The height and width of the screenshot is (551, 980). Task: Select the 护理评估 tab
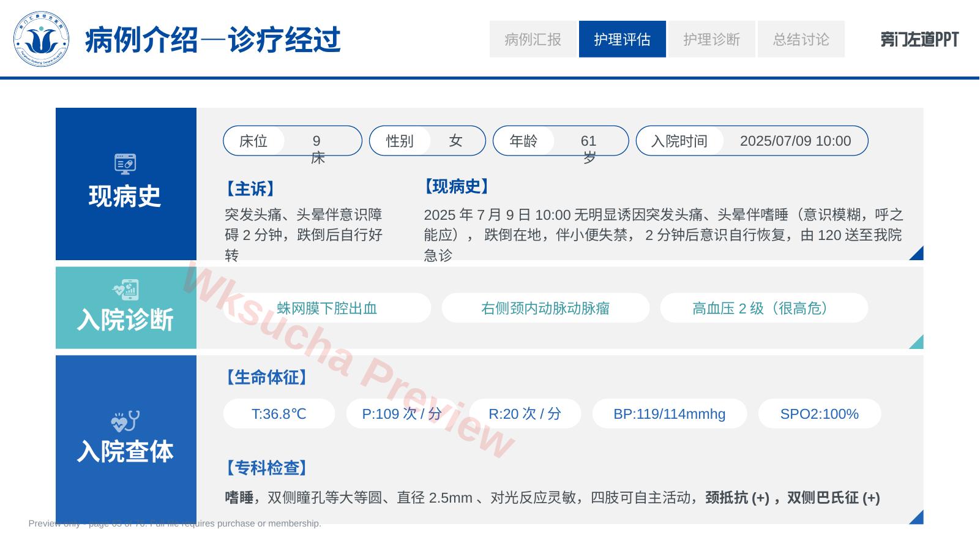pyautogui.click(x=623, y=39)
